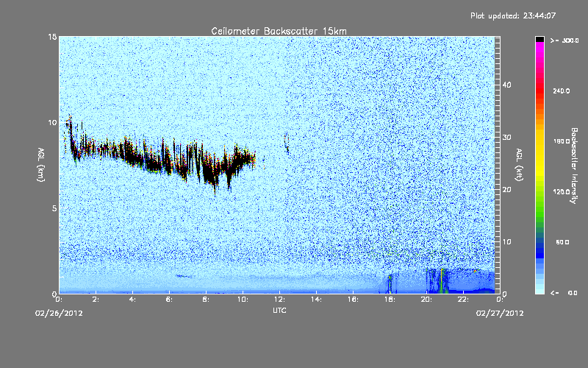Click the 'Plot updated: 23:44:07' timestamp
This screenshot has width=588, height=368.
tap(513, 15)
